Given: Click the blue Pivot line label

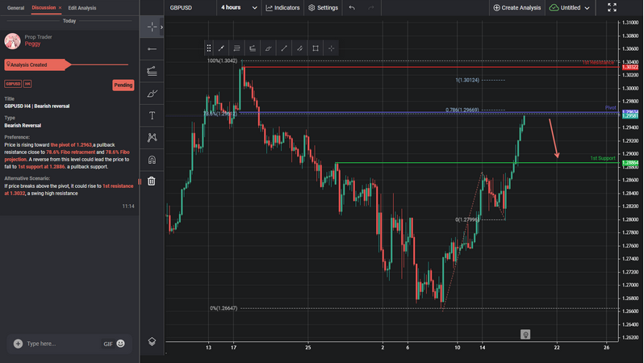Looking at the screenshot, I should tap(610, 107).
